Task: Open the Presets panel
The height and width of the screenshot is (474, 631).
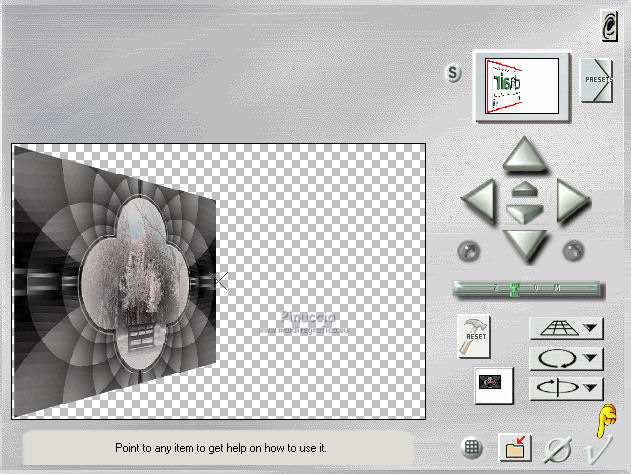Action: 597,80
